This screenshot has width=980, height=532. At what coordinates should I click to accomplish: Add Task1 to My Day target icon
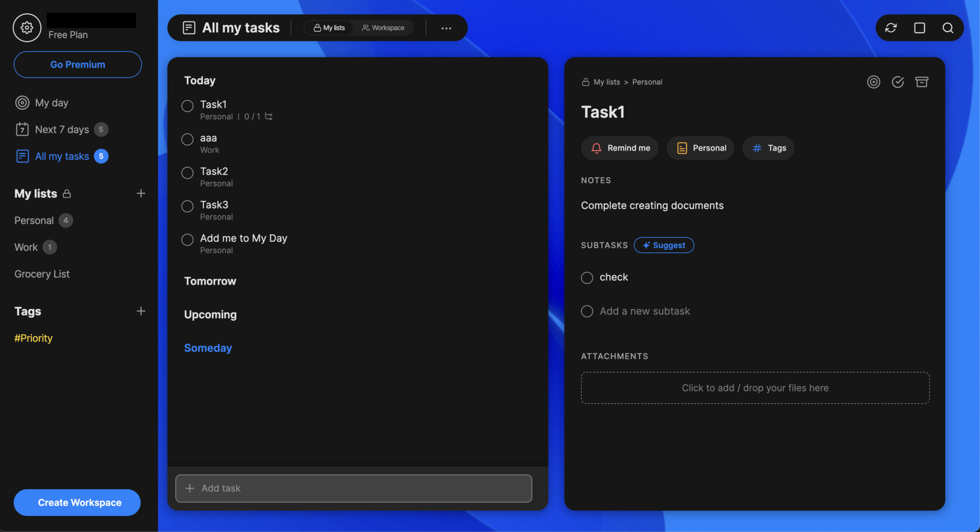[873, 82]
